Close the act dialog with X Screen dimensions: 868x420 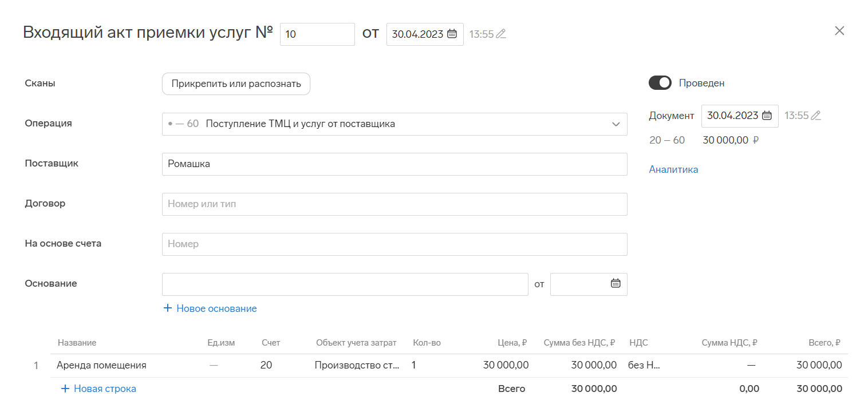tap(839, 31)
